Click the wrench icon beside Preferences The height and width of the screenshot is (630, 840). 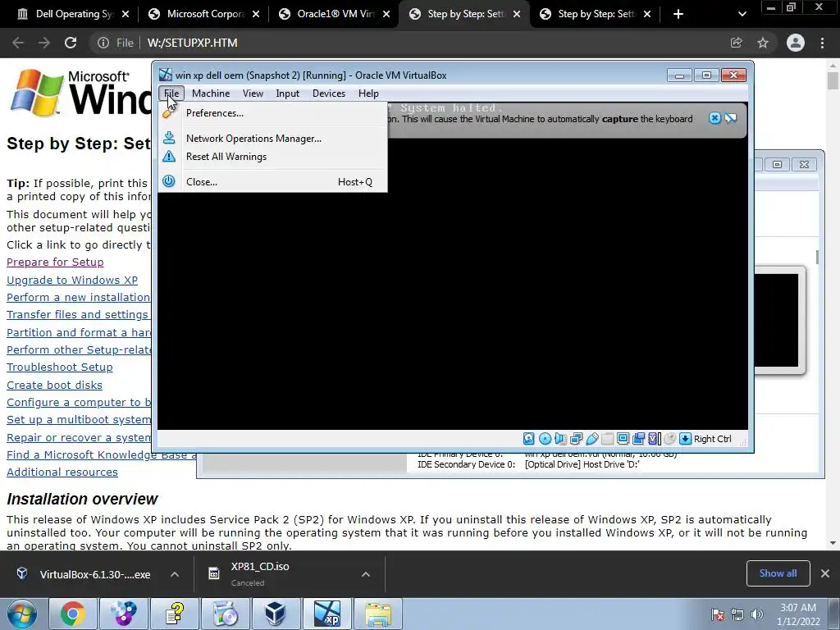169,113
